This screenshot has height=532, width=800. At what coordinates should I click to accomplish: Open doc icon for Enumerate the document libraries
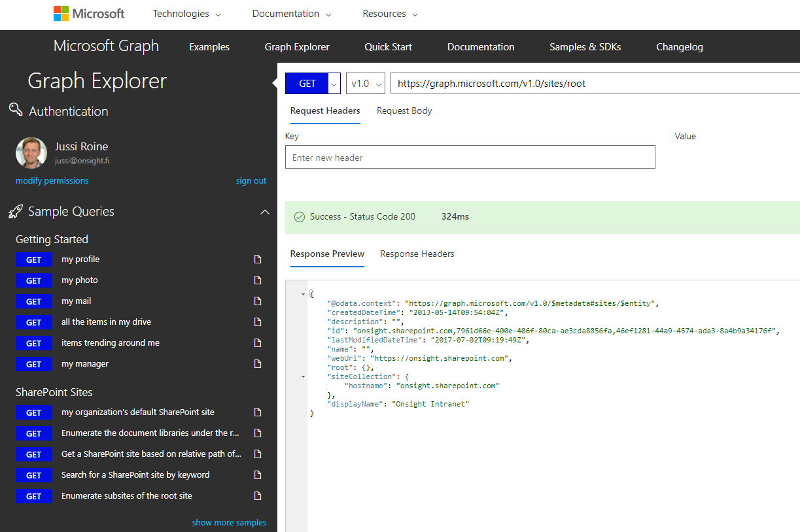(258, 433)
